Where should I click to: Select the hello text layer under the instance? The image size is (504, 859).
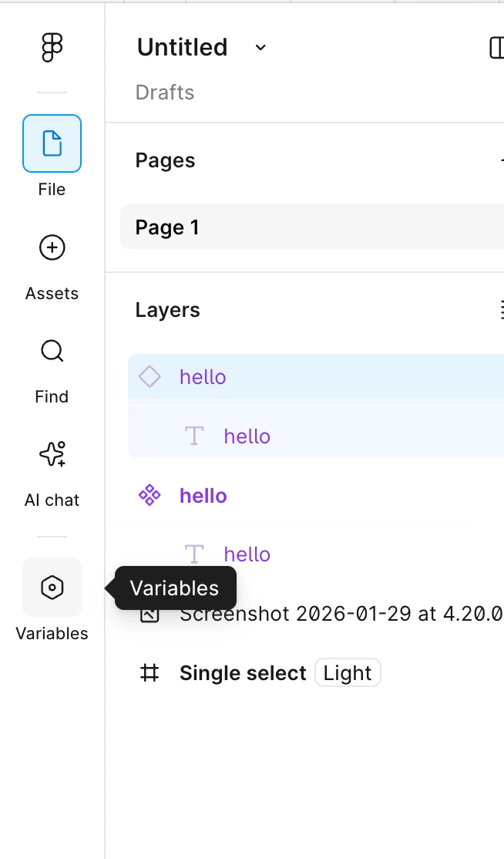(247, 436)
